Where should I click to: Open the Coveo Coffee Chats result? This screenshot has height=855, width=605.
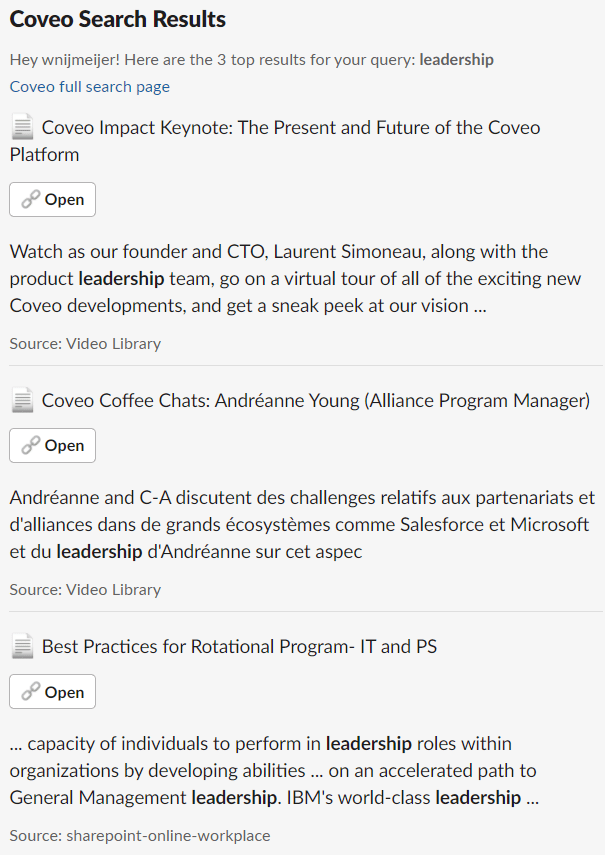pyautogui.click(x=52, y=445)
